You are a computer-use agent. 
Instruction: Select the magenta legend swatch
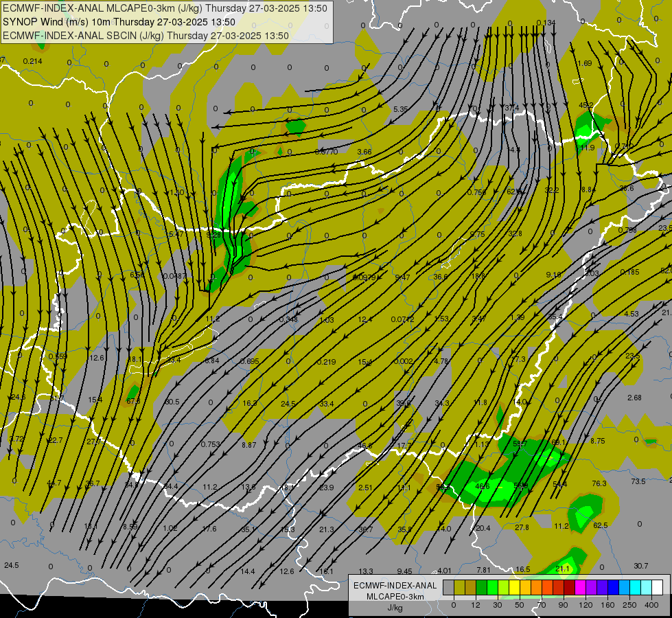click(580, 587)
